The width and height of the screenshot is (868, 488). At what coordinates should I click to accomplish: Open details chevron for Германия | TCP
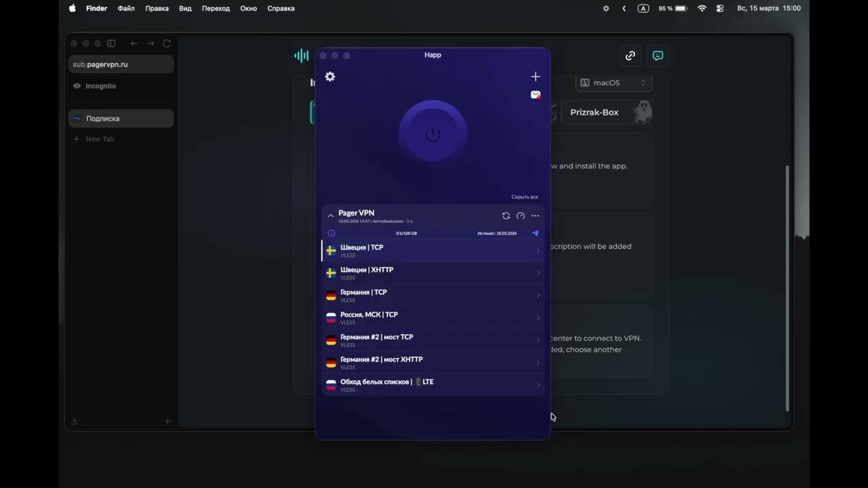coord(538,296)
